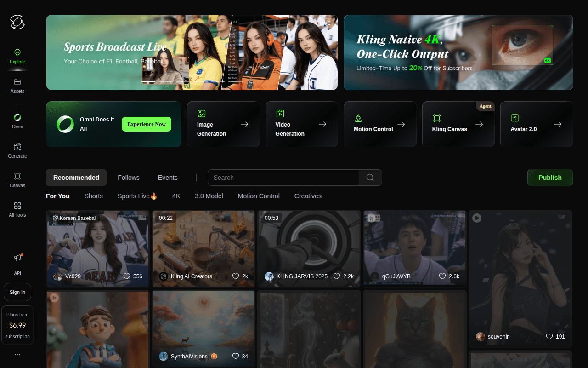Click the Publish button
Viewport: 588px width, 368px height.
[x=550, y=178]
